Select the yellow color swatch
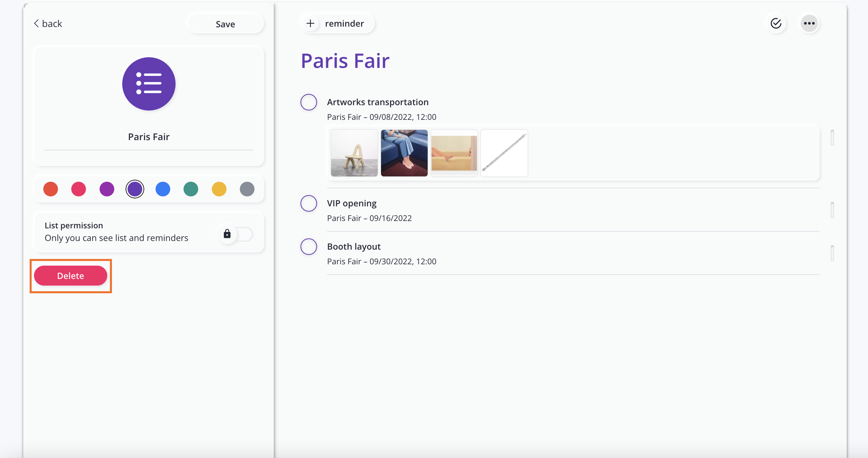868x458 pixels. (219, 189)
